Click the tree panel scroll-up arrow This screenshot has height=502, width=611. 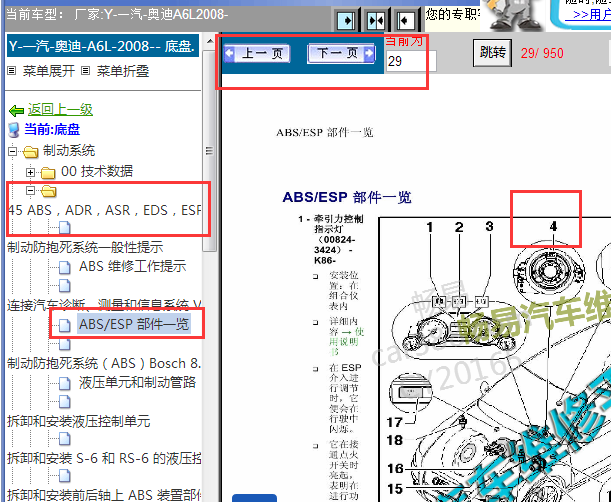pyautogui.click(x=210, y=41)
